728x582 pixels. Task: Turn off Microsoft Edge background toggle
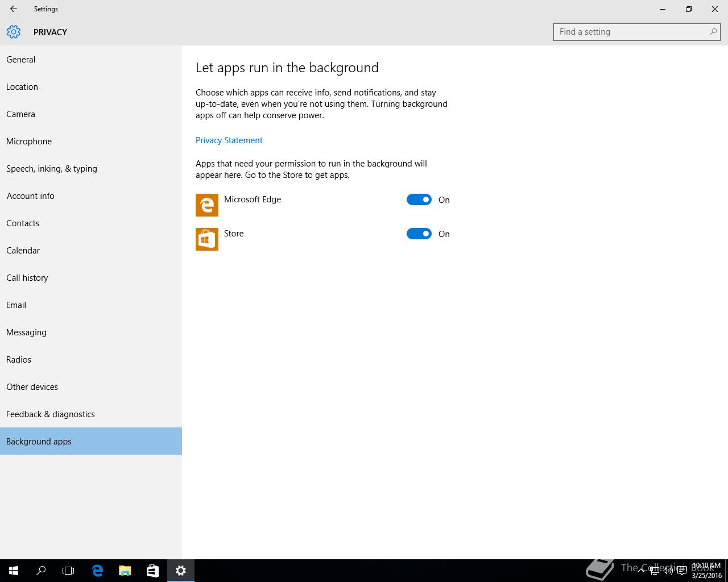click(x=419, y=199)
